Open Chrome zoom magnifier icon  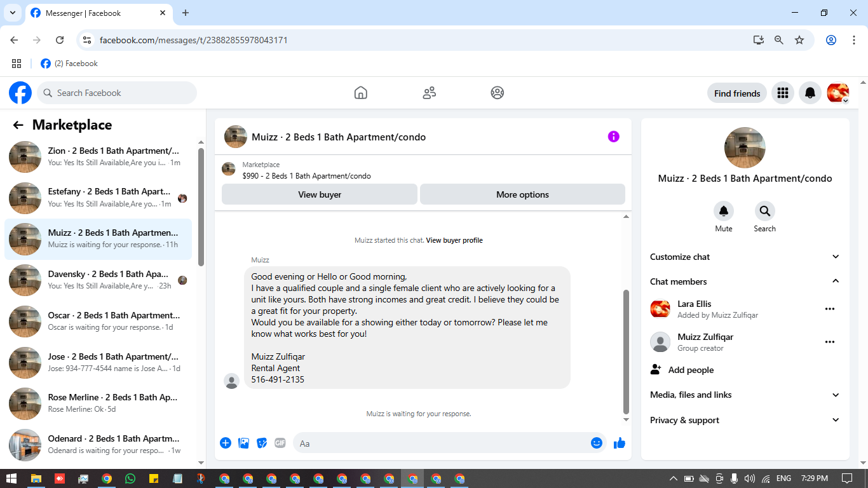[x=779, y=40]
